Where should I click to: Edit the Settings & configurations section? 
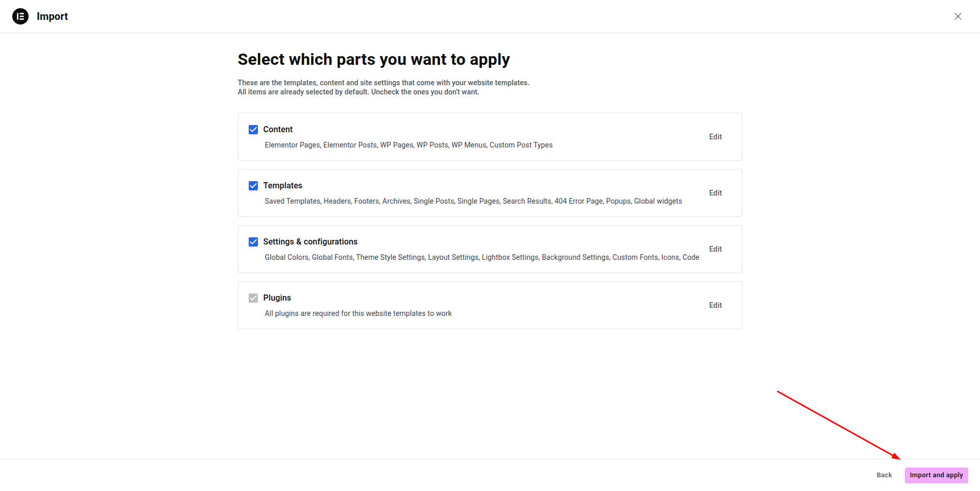tap(715, 249)
